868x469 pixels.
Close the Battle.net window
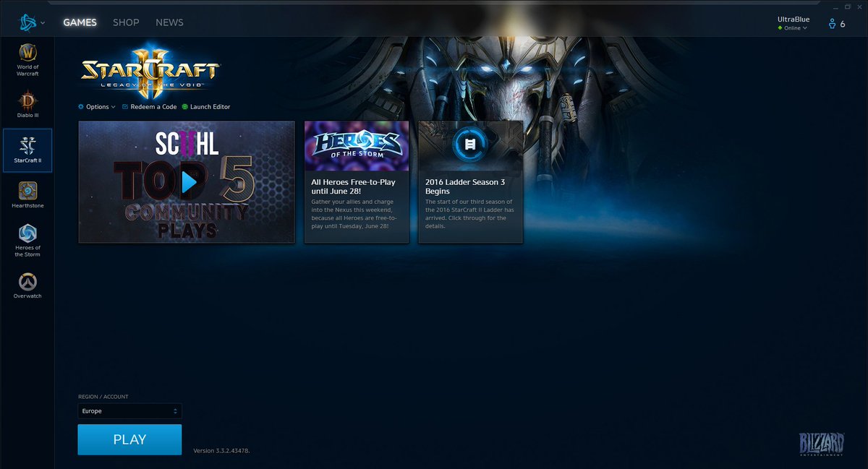860,6
